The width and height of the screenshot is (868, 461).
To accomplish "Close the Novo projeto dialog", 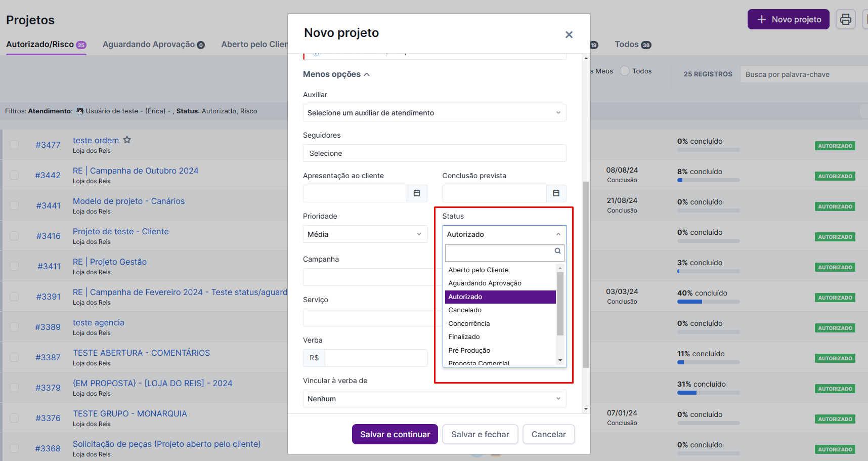I will pos(569,34).
